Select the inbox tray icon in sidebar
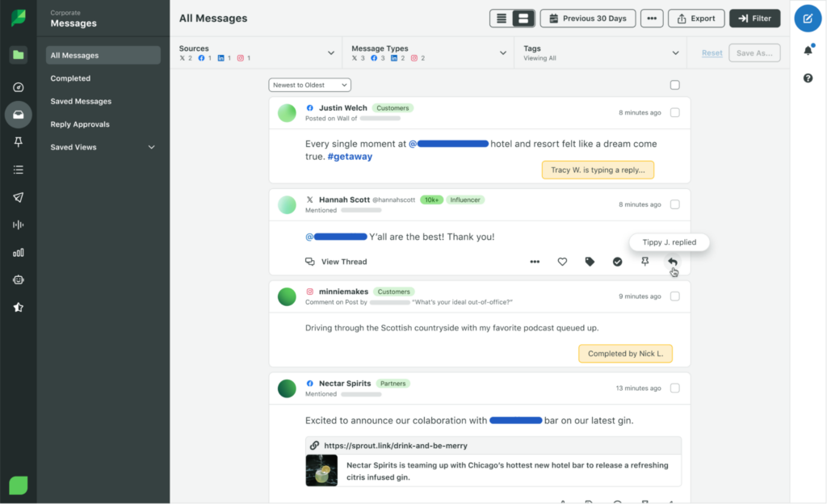Viewport: 827px width, 504px height. (x=19, y=115)
